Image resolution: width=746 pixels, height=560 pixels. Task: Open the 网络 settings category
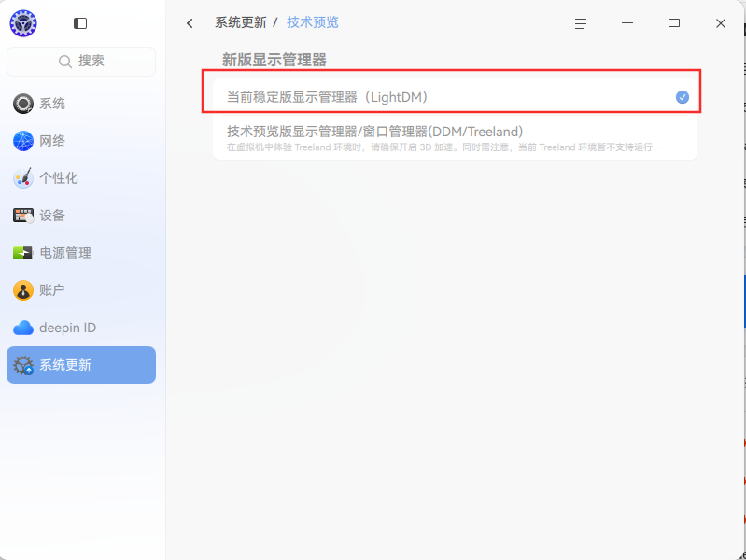click(x=81, y=141)
